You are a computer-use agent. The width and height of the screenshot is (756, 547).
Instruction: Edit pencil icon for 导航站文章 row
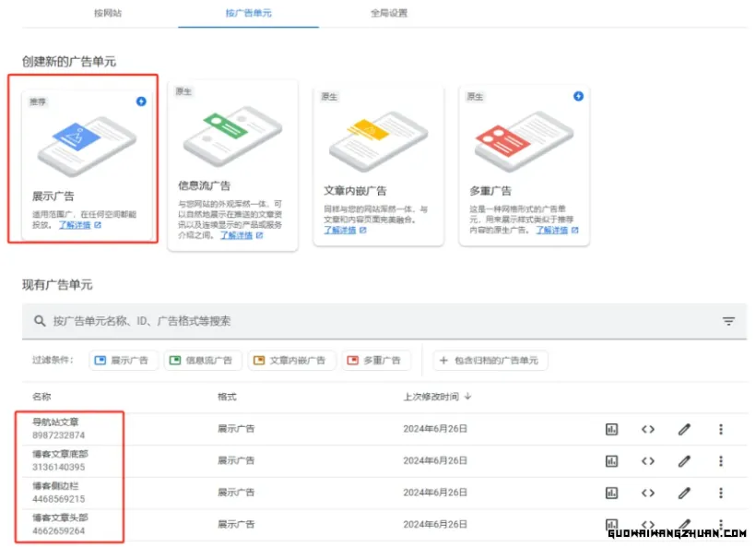pyautogui.click(x=684, y=429)
